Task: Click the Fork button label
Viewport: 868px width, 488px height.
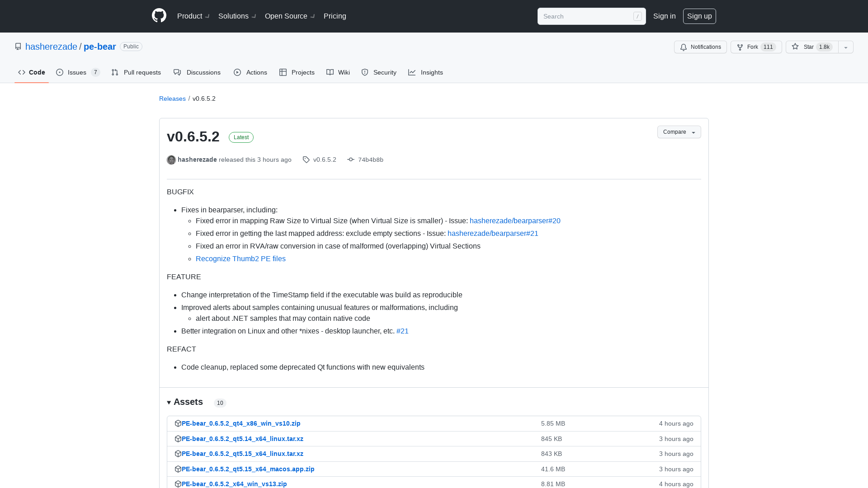Action: (753, 47)
